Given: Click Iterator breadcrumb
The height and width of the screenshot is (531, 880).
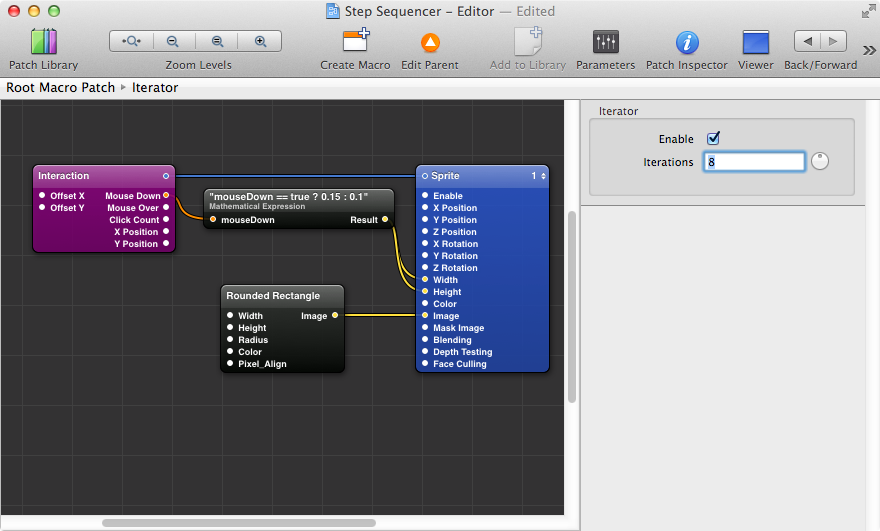Looking at the screenshot, I should click(x=155, y=88).
